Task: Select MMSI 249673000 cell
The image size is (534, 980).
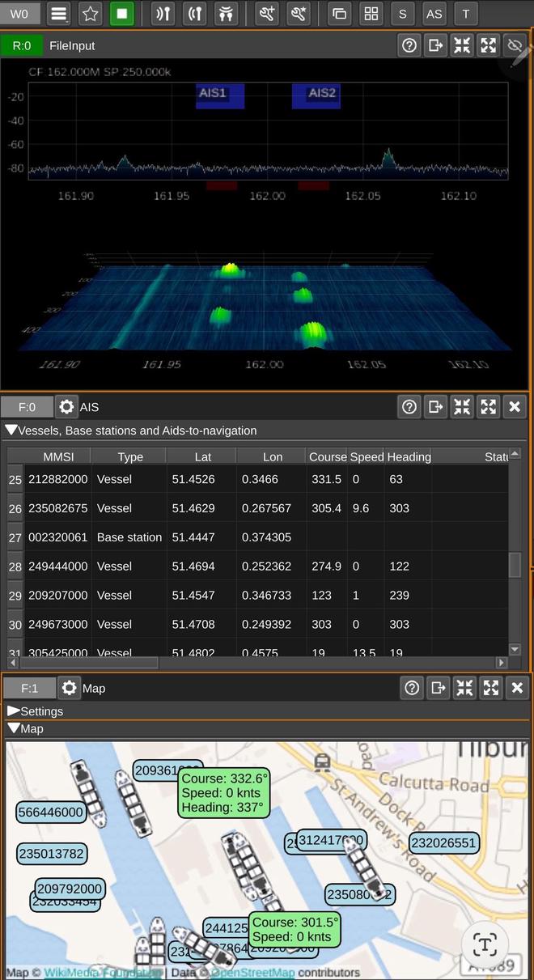Action: pos(57,624)
